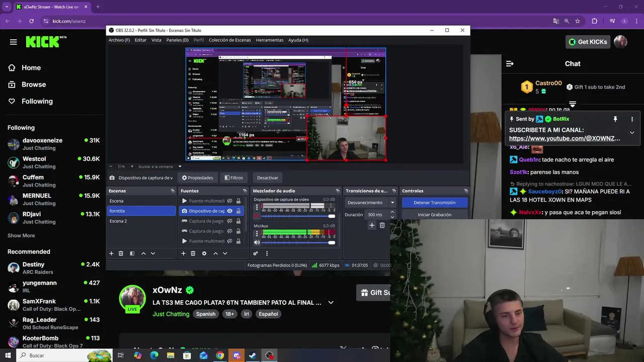Open BotRix pinned message options menu

[x=632, y=119]
